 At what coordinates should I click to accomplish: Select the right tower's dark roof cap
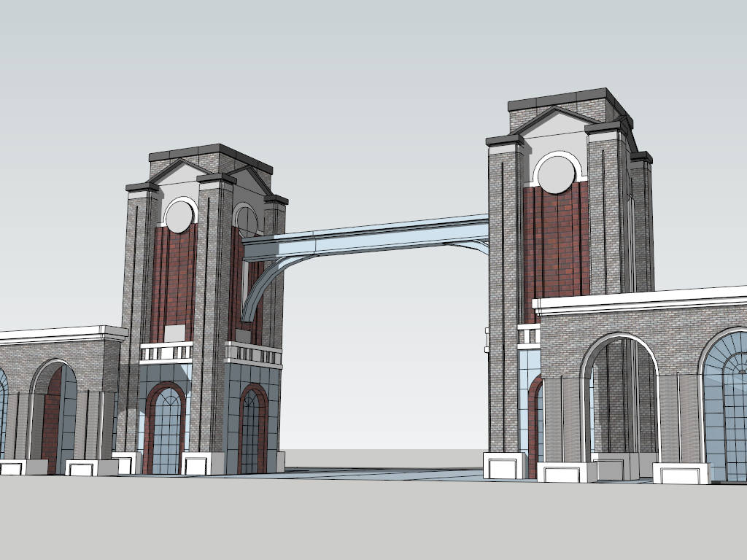pos(558,97)
